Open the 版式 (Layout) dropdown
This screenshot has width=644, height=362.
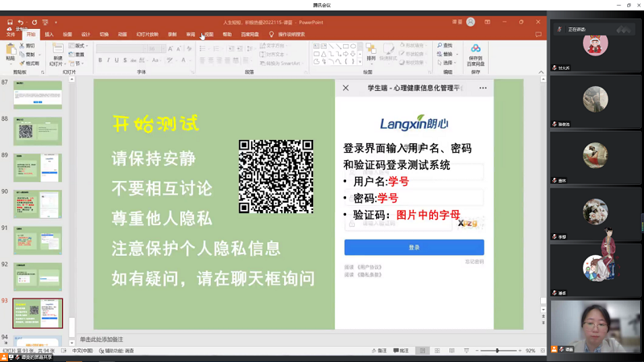tap(78, 46)
